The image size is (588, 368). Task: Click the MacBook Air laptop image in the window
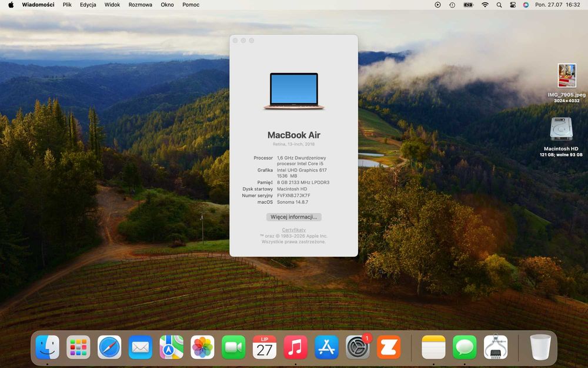[293, 91]
